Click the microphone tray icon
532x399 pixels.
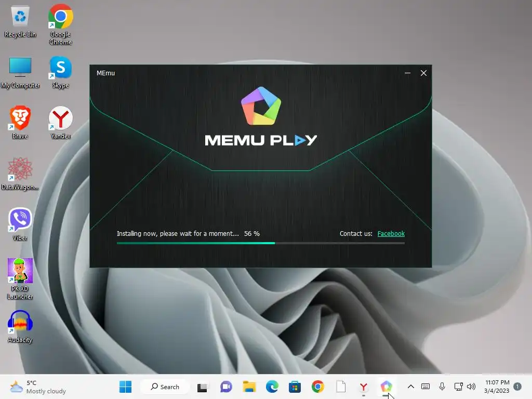[x=442, y=387]
